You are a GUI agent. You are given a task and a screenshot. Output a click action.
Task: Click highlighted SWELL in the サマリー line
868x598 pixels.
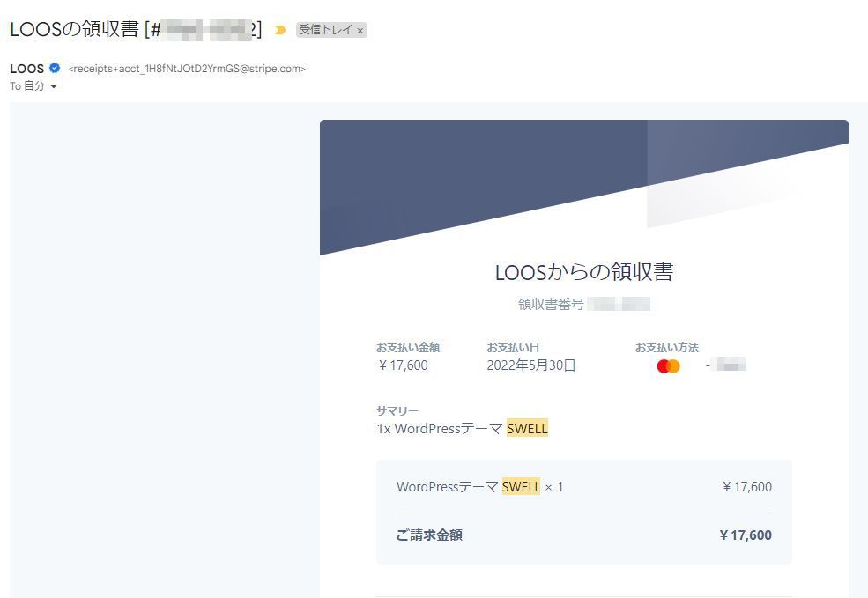click(x=527, y=429)
